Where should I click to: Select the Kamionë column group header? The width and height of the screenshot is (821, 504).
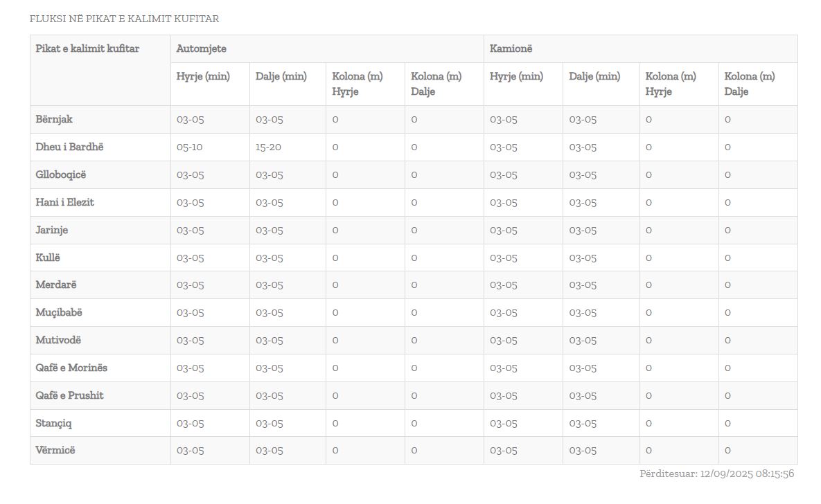[x=511, y=48]
